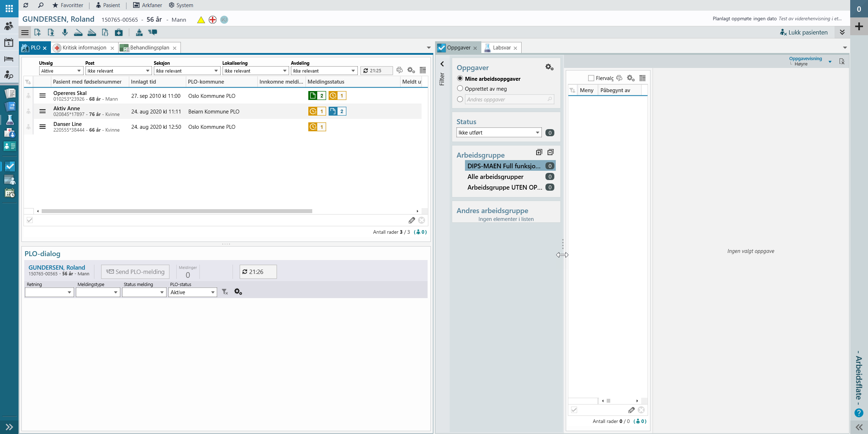Clear the PLO-dialog filter funnel icon
868x434 pixels.
pos(225,292)
